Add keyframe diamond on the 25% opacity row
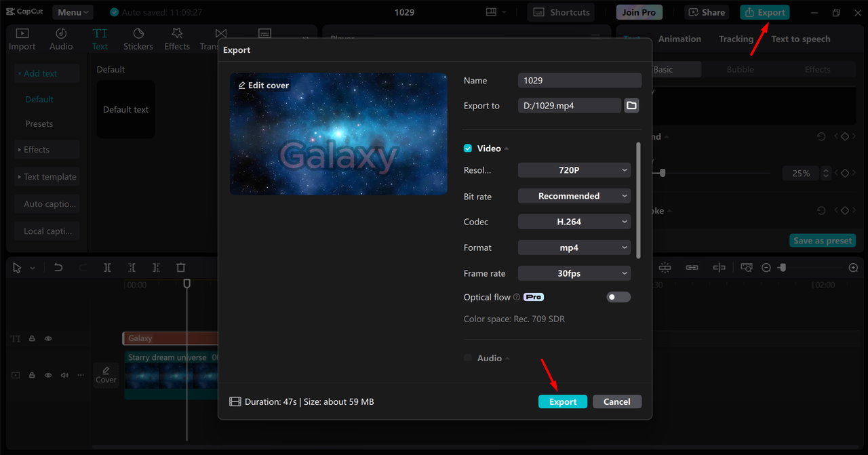 tap(845, 174)
